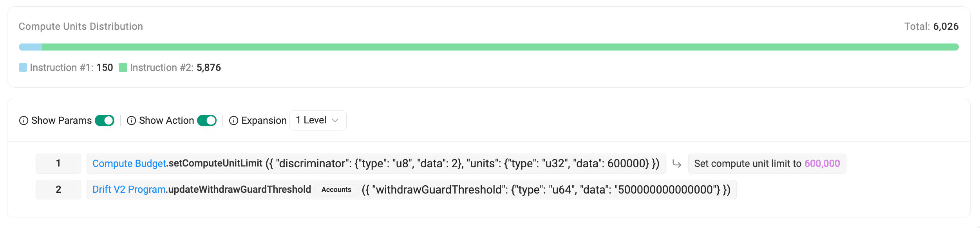Click the setComputeUnitLimit method name
This screenshot has width=980, height=228.
point(215,164)
